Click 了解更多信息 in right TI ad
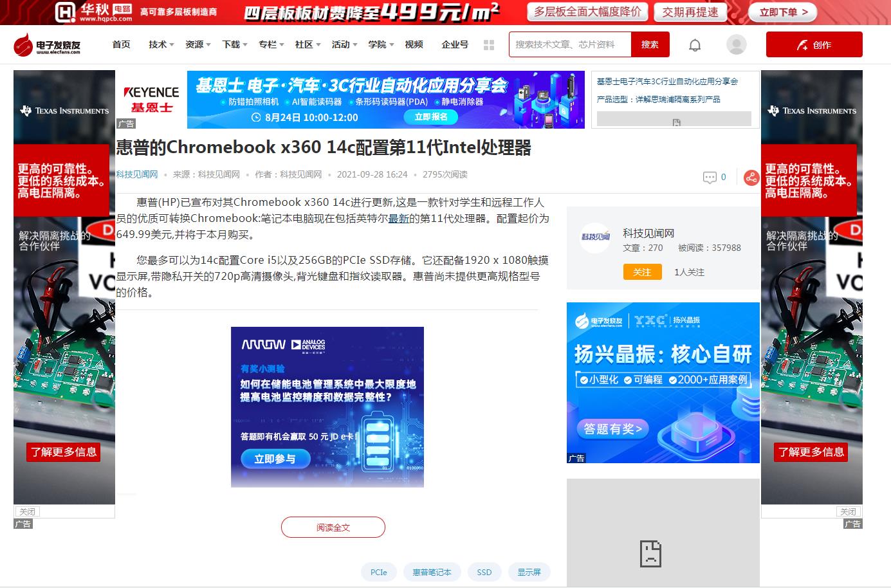 click(811, 452)
